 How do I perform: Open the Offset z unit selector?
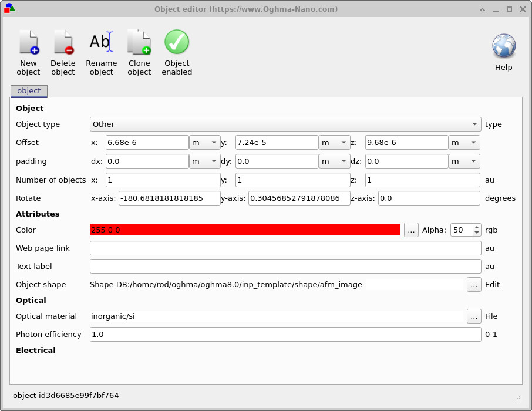[x=464, y=142]
